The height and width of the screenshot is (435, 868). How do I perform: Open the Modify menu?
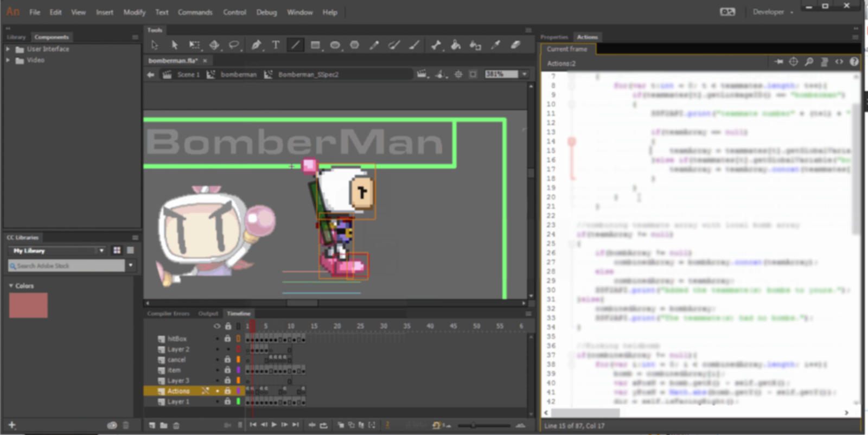coord(134,12)
